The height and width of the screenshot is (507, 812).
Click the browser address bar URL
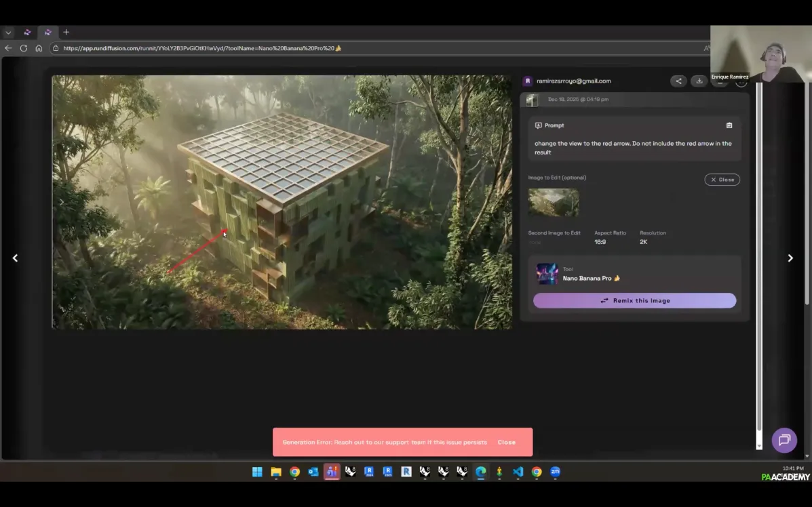click(x=202, y=48)
